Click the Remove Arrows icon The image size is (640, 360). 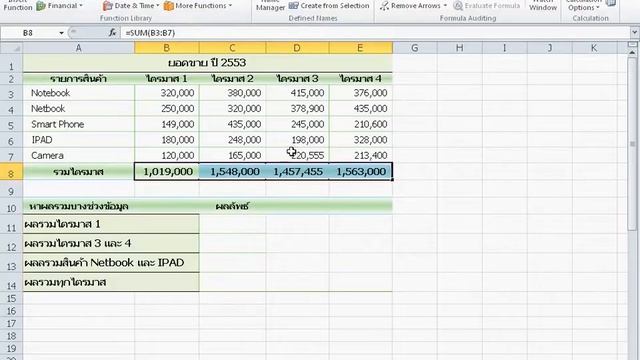(x=384, y=6)
